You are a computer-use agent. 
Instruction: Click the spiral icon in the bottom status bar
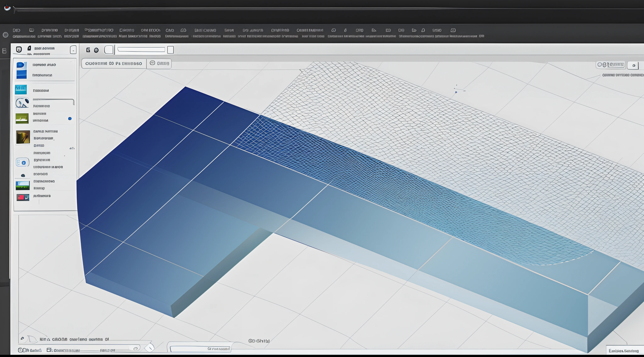coord(136,349)
